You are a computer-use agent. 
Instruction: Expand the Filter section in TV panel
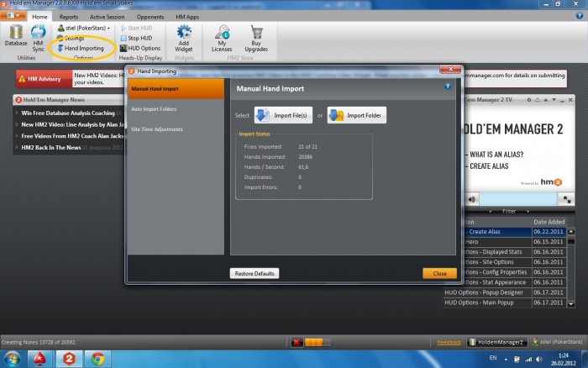click(x=509, y=211)
